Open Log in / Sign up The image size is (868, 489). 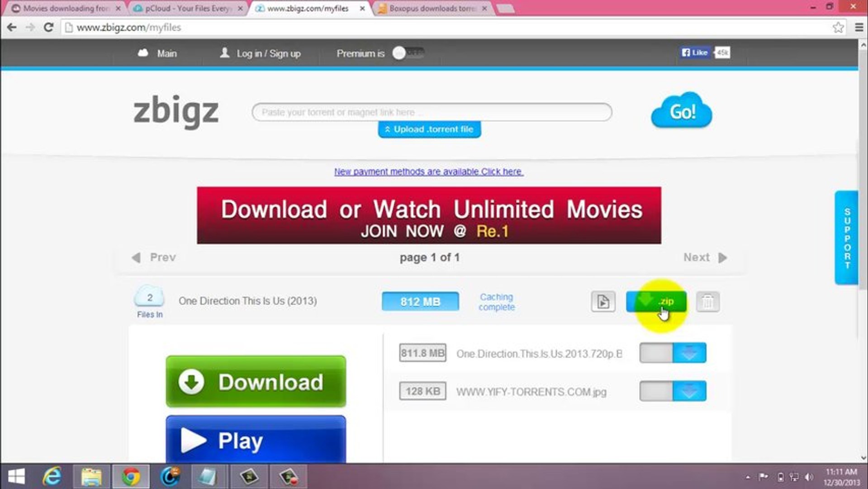pos(260,53)
